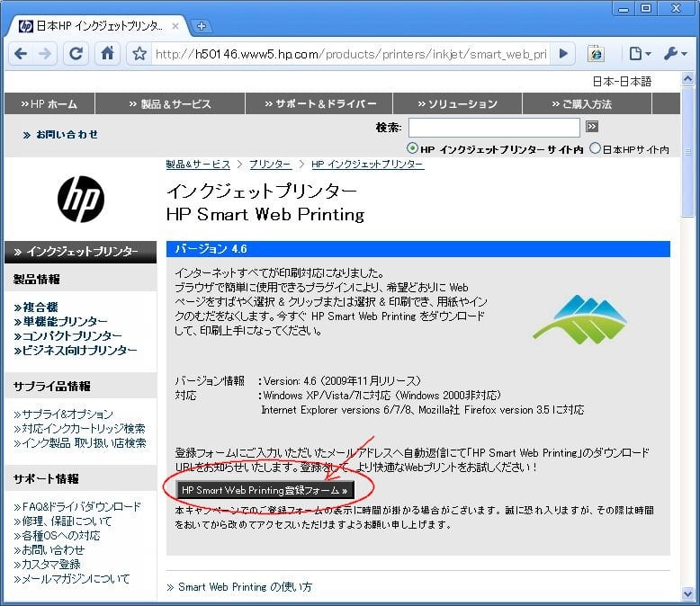
Task: Click the browser Back arrow button
Action: click(20, 54)
